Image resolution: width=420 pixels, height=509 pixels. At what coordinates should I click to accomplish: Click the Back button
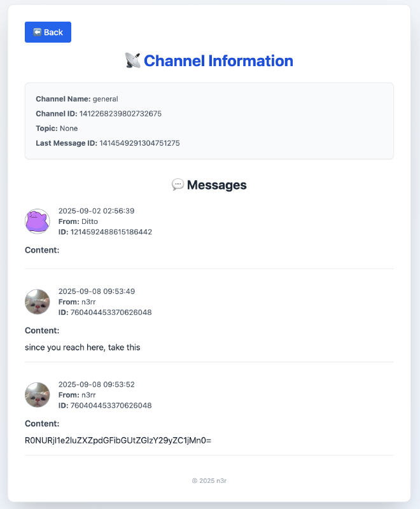tap(48, 32)
